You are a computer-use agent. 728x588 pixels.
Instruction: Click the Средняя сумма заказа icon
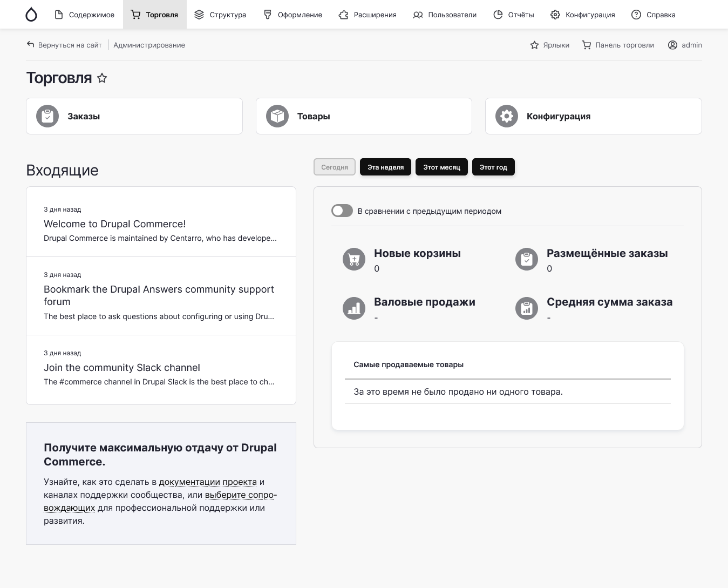click(527, 308)
